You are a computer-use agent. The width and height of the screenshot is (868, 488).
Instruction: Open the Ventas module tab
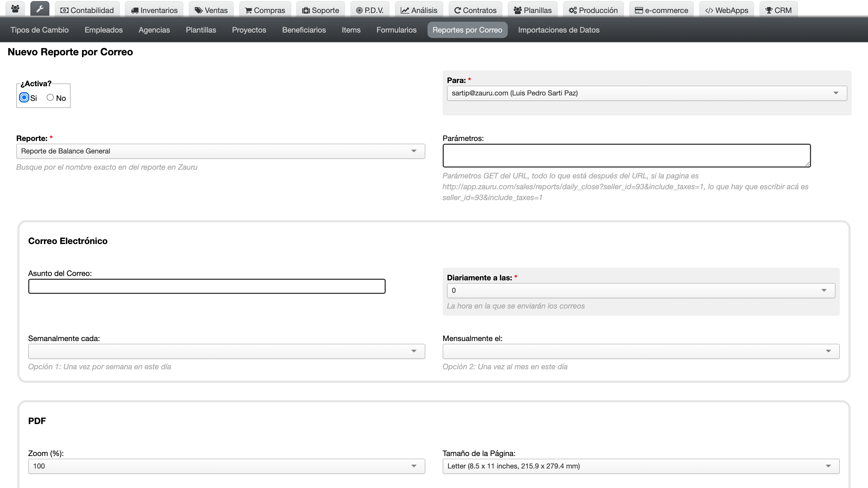tap(211, 10)
